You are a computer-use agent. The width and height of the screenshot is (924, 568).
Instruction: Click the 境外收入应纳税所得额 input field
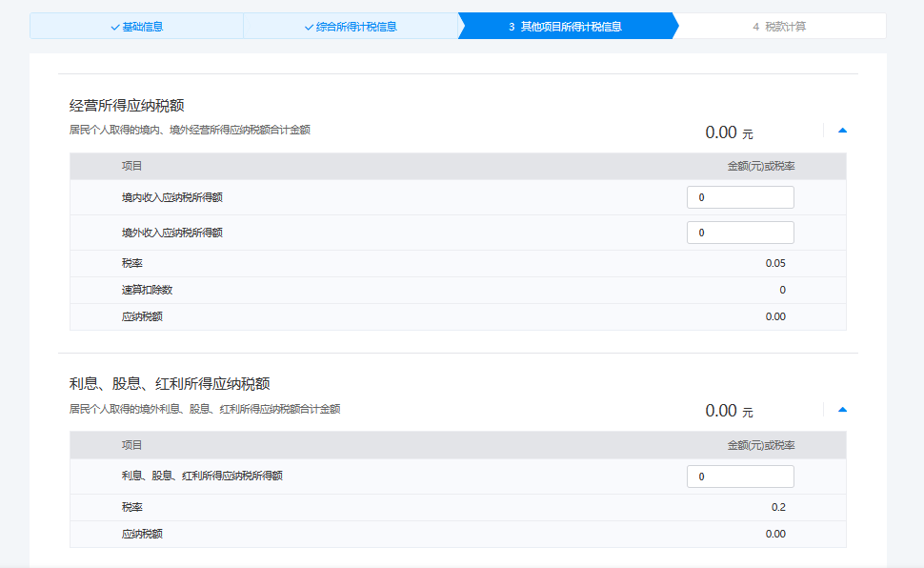pos(740,233)
